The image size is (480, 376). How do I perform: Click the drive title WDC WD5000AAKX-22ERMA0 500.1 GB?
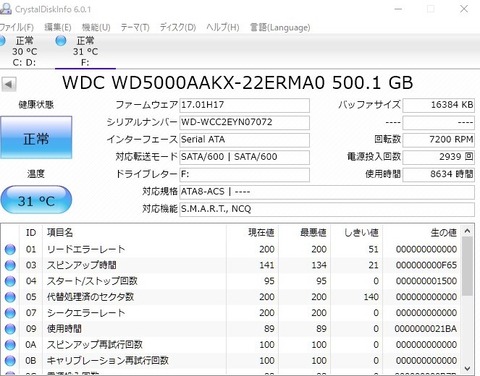(x=237, y=83)
